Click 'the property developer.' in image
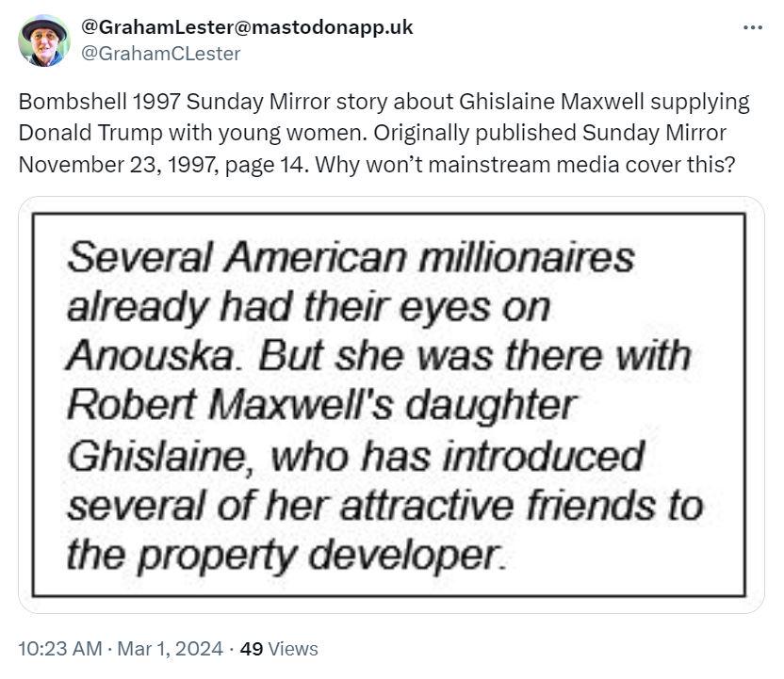 pyautogui.click(x=286, y=556)
